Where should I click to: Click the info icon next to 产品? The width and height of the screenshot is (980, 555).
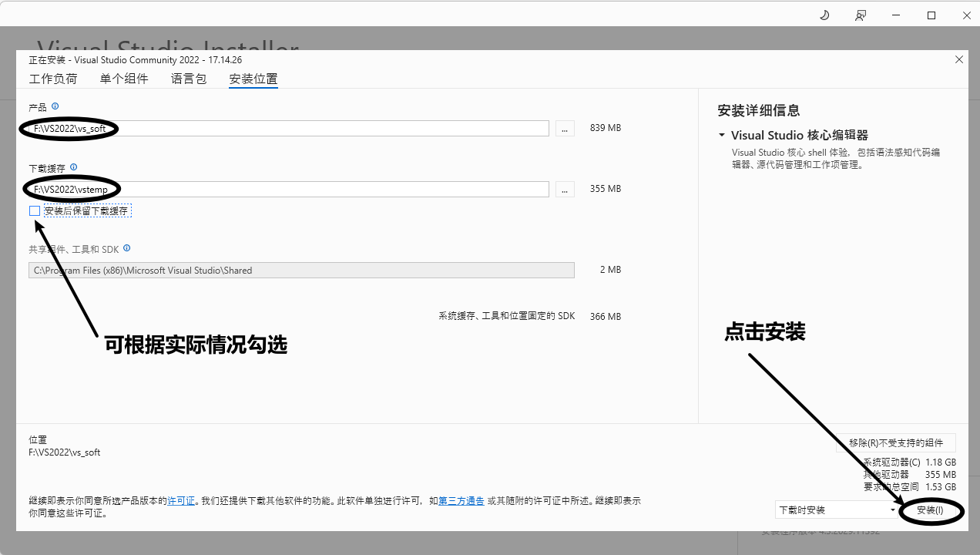pos(55,106)
